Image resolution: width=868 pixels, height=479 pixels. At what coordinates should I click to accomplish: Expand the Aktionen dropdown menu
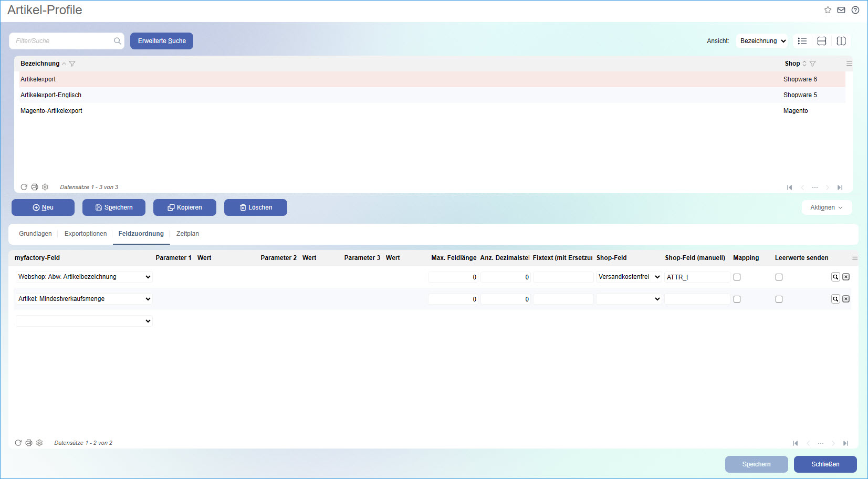826,207
